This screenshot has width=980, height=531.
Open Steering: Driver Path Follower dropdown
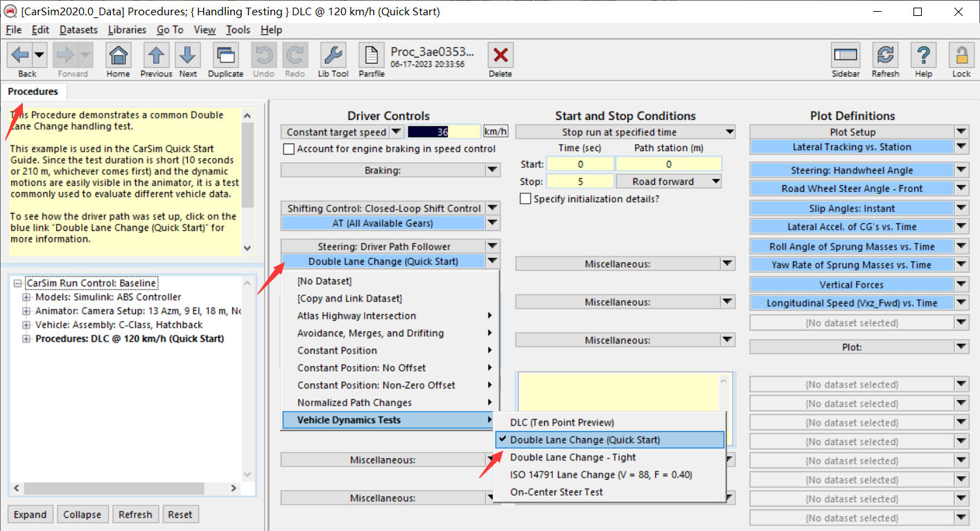click(x=492, y=246)
